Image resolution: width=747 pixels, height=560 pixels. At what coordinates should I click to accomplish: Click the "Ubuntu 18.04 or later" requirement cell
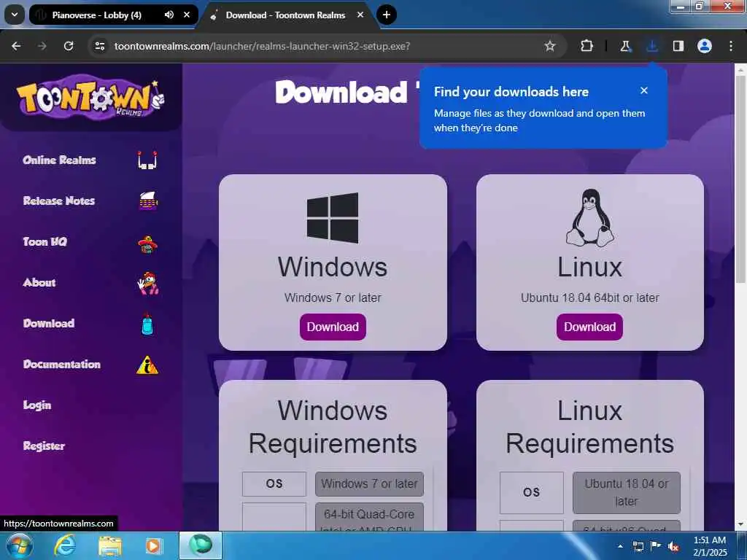[627, 492]
